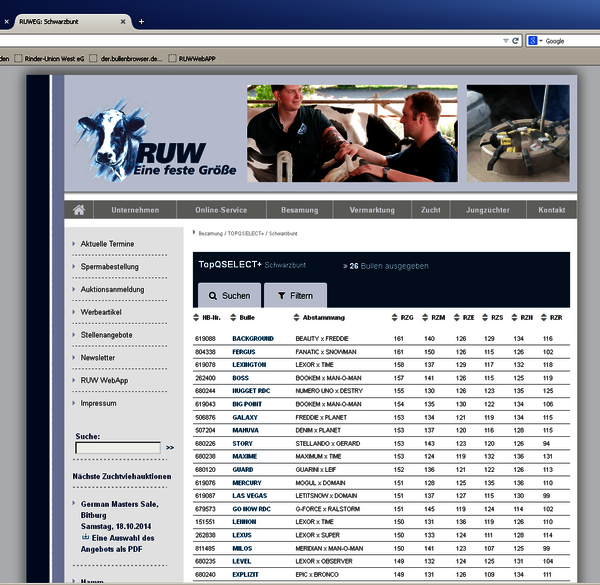
Task: Open Rinder-Union West eG bookmark
Action: 49,59
